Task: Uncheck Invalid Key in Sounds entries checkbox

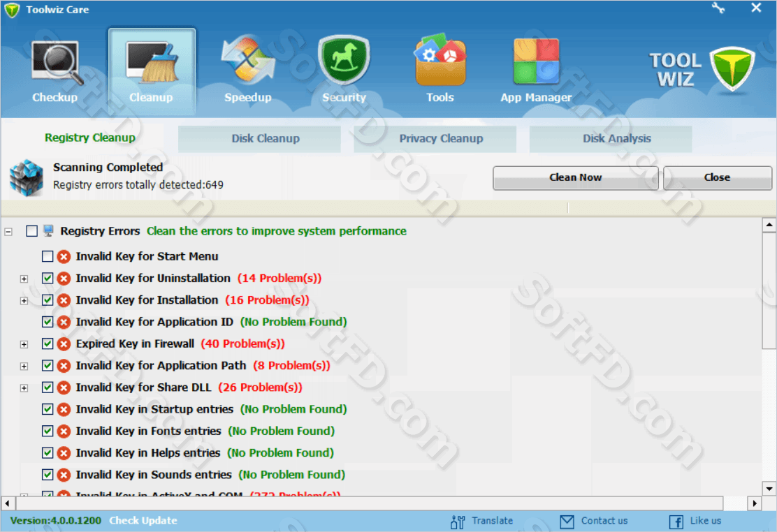Action: coord(48,474)
